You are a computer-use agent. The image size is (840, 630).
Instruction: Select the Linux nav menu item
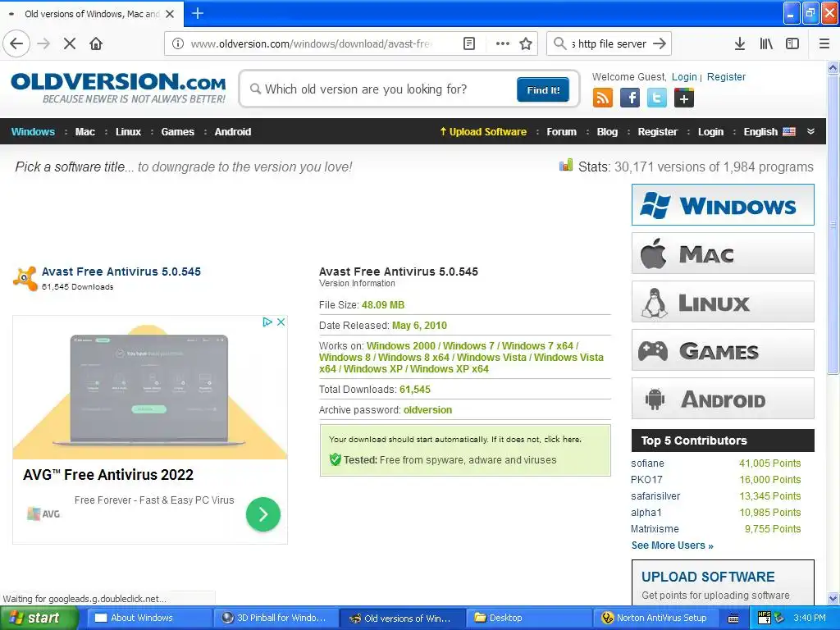tap(128, 132)
